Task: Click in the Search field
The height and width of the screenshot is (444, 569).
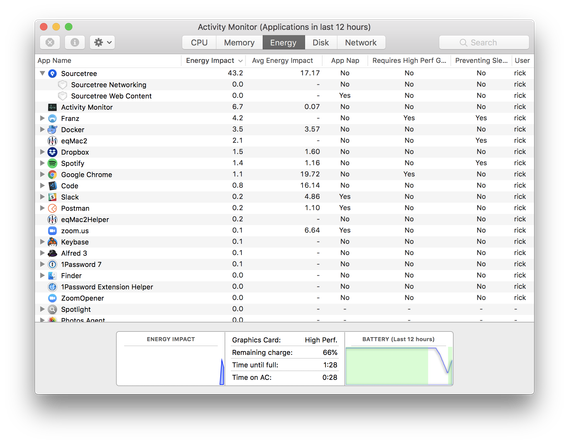Action: (484, 42)
